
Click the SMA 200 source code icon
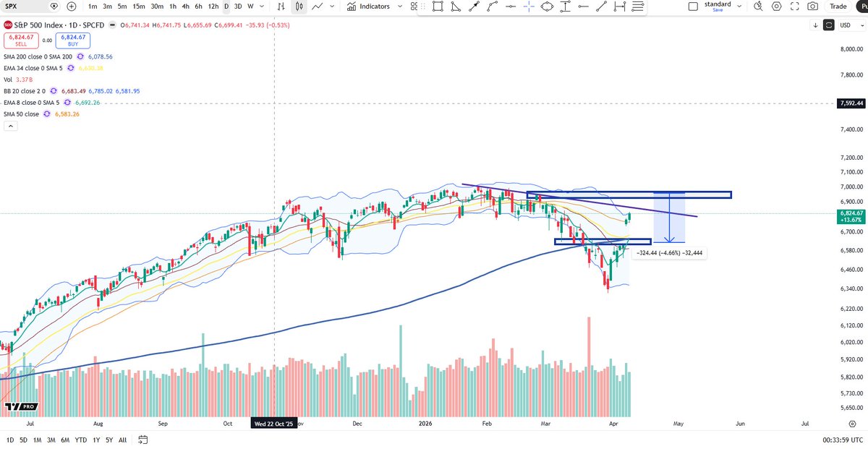pos(80,56)
